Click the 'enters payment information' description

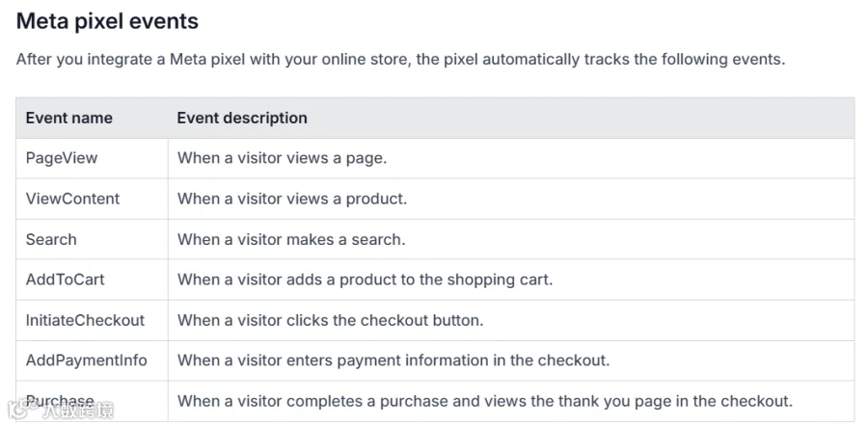pyautogui.click(x=393, y=360)
